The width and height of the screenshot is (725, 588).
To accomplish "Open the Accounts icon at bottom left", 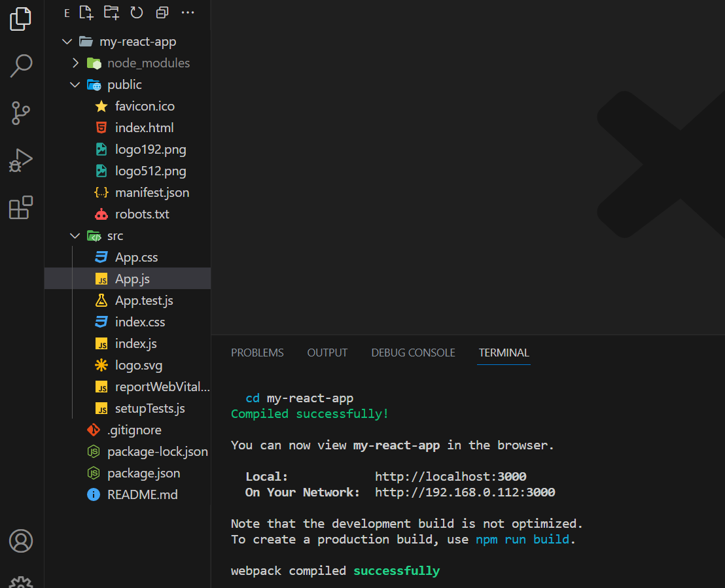I will [22, 541].
